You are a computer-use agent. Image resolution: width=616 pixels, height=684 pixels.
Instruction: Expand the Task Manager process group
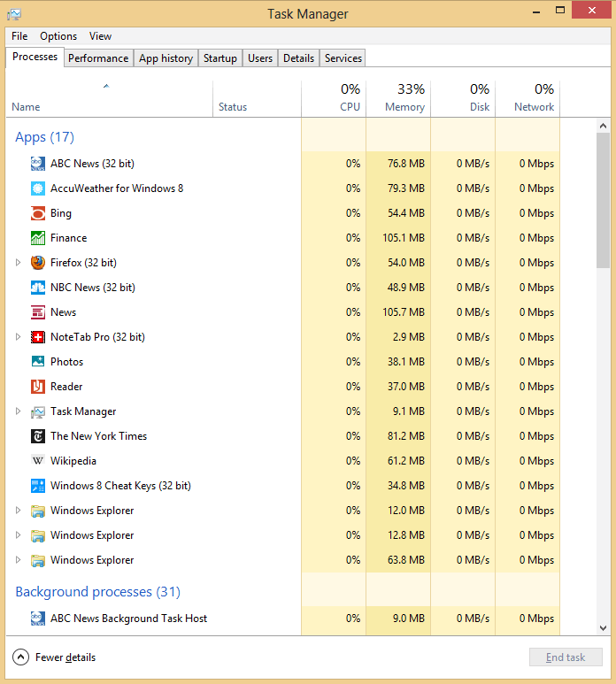pyautogui.click(x=18, y=411)
